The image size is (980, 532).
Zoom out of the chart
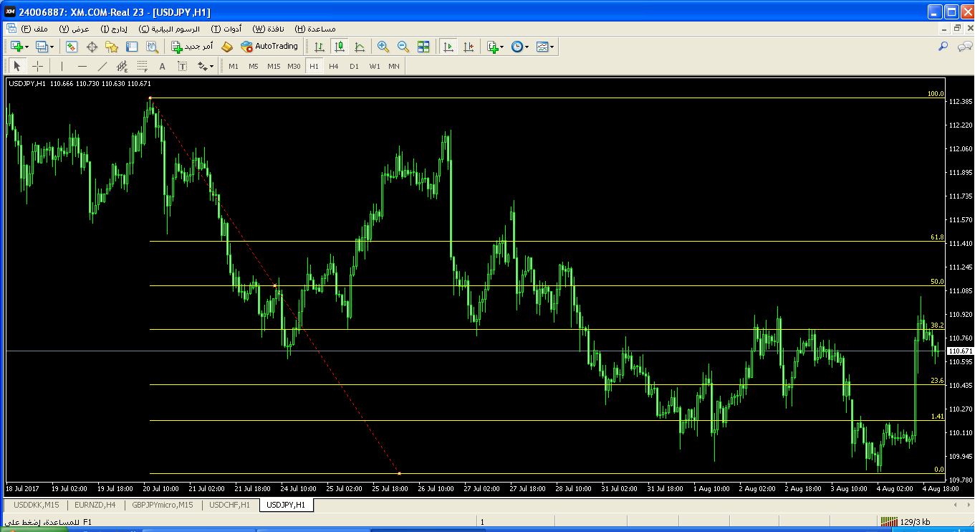pyautogui.click(x=403, y=47)
